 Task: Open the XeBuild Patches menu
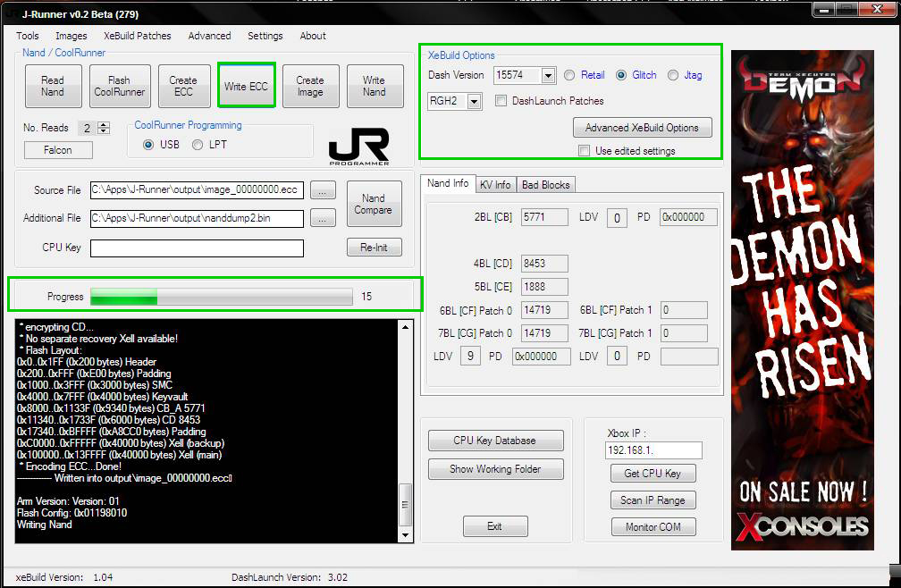point(138,36)
